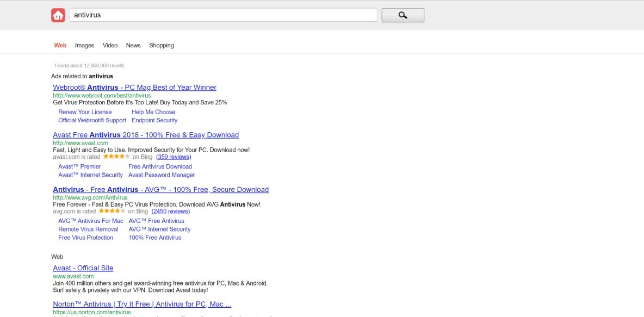Click the magnifying glass search button

(x=403, y=15)
